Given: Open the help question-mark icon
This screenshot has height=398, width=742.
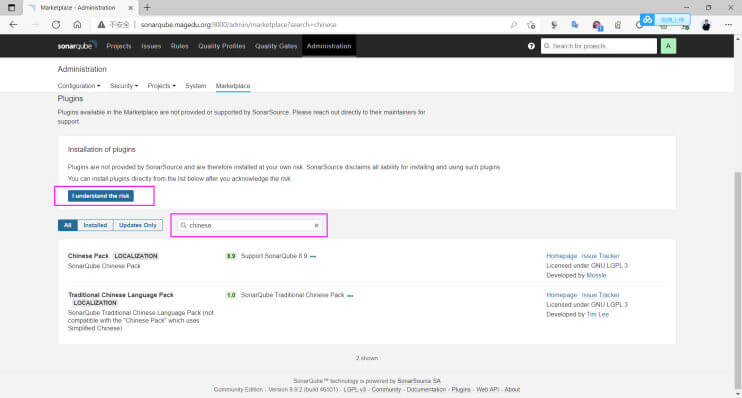Looking at the screenshot, I should pos(531,46).
